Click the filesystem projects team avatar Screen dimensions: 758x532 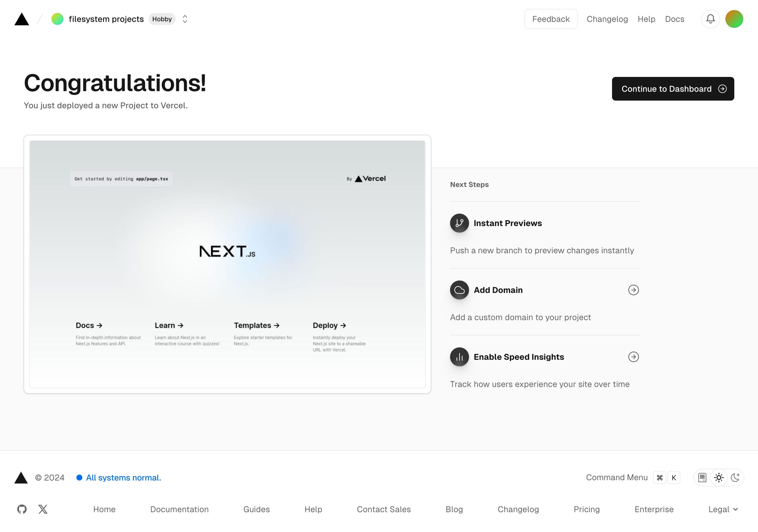(x=57, y=19)
